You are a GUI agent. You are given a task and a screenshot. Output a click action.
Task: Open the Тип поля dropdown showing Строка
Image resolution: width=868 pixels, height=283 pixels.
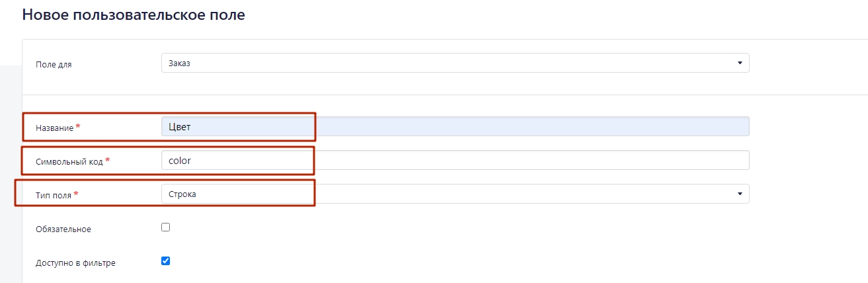click(x=455, y=194)
